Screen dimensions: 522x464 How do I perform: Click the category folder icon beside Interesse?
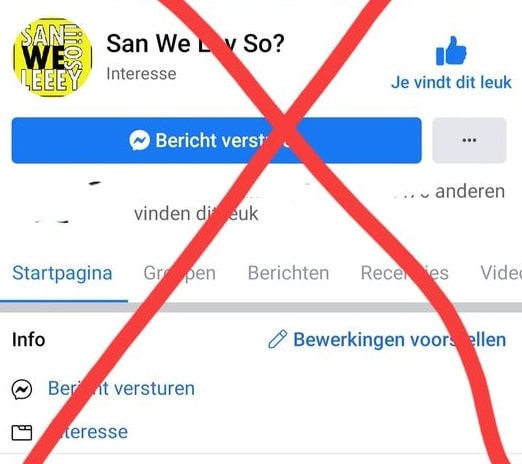pyautogui.click(x=22, y=432)
